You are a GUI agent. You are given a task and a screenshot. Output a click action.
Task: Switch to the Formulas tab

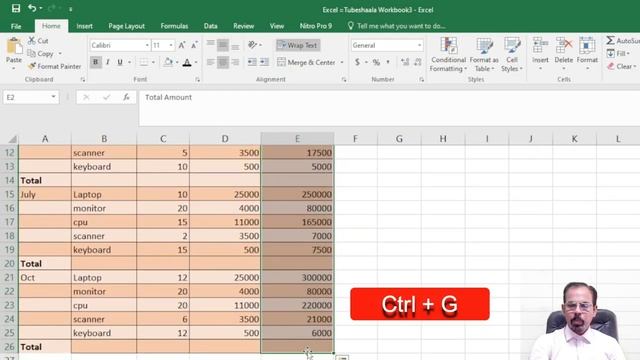(174, 26)
